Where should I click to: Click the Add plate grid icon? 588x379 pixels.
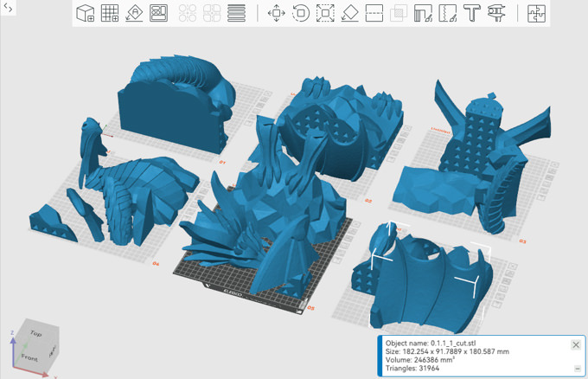click(x=110, y=13)
